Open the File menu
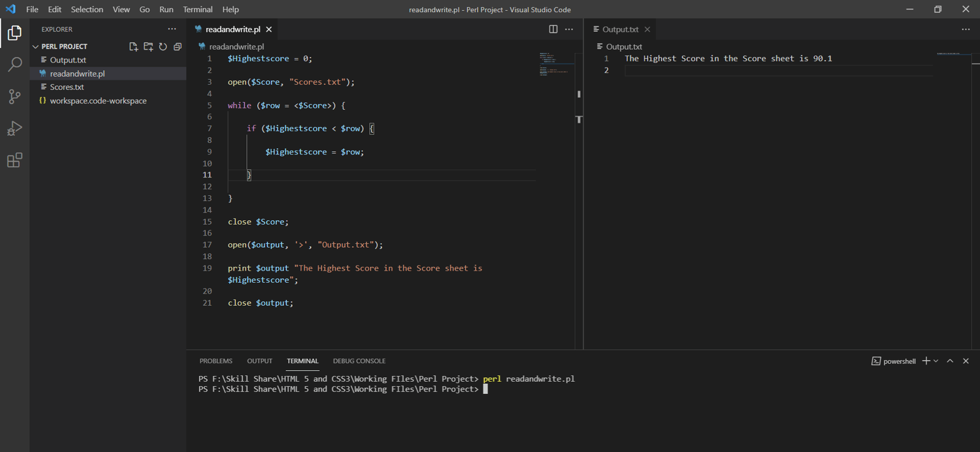This screenshot has width=980, height=452. pyautogui.click(x=32, y=10)
